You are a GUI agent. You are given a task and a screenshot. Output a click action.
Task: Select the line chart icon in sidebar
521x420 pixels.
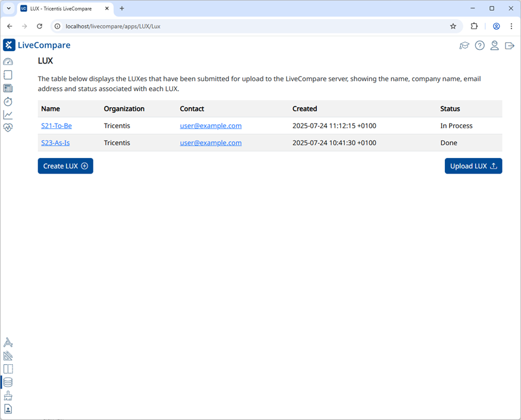8,115
